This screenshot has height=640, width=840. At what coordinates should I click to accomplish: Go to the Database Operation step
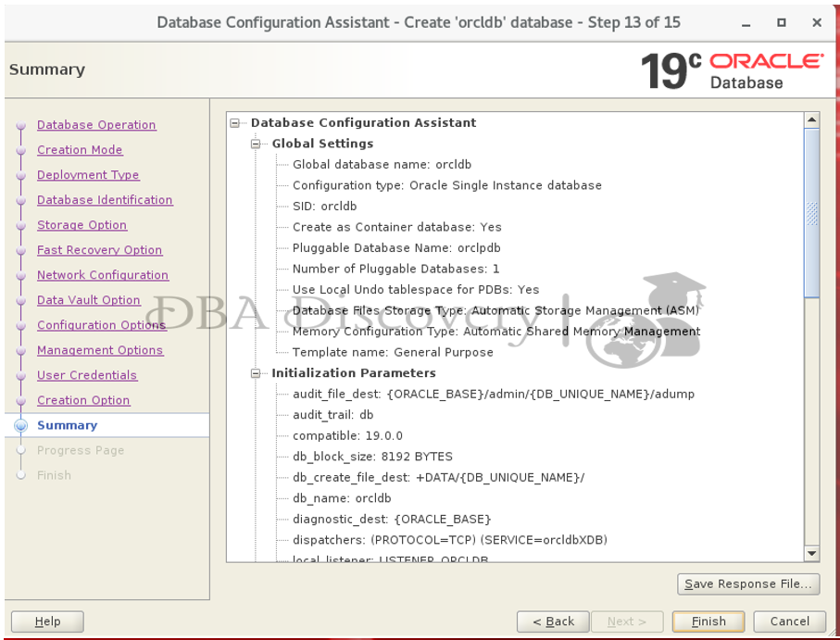point(96,125)
